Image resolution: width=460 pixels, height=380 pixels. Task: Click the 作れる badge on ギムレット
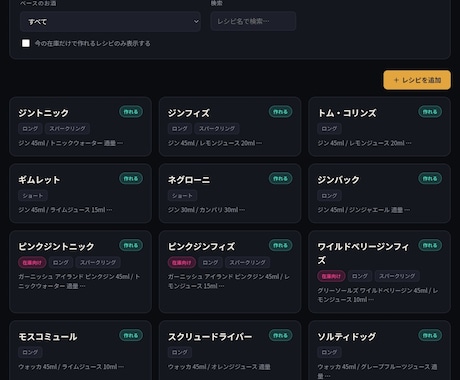click(131, 179)
